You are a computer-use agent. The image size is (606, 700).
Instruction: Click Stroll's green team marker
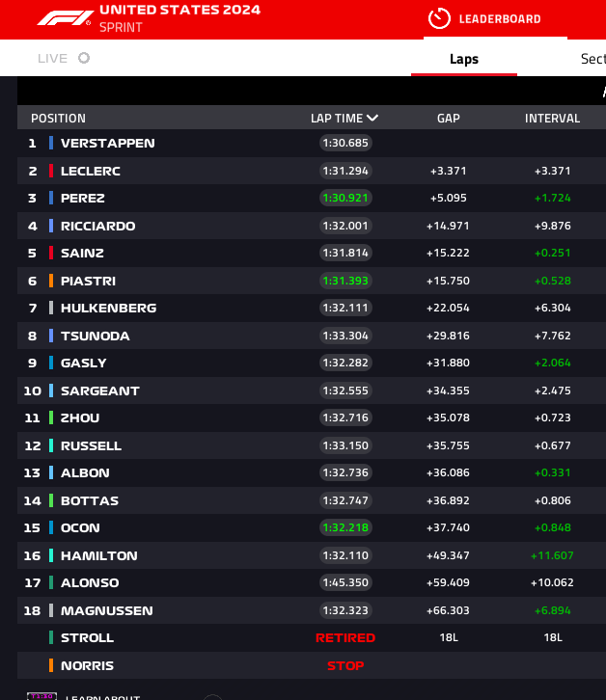click(51, 637)
